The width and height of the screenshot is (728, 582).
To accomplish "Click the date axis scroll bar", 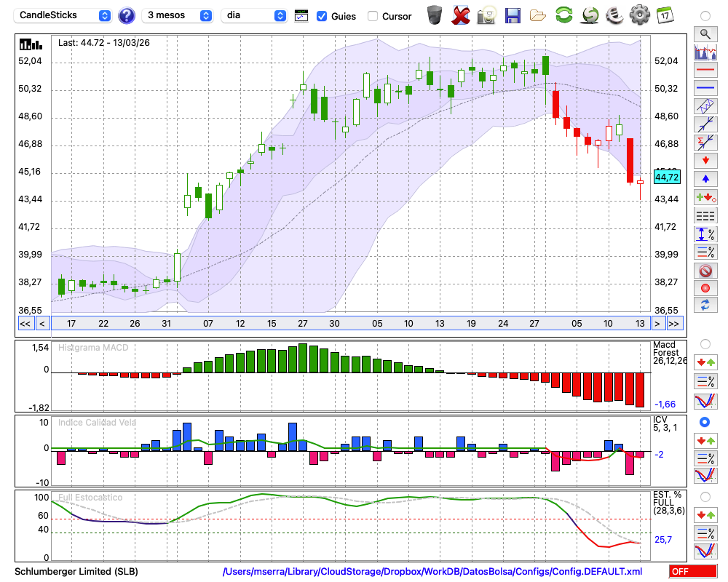I will [351, 324].
